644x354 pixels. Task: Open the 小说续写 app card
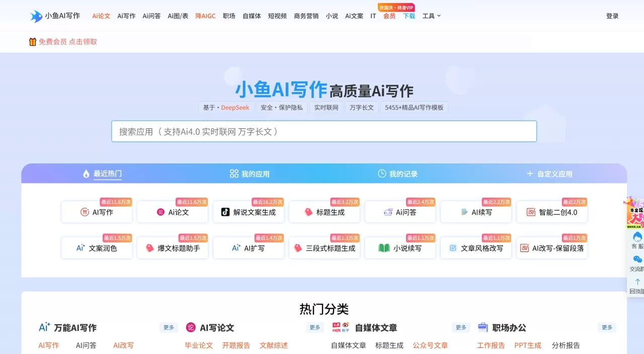[400, 248]
